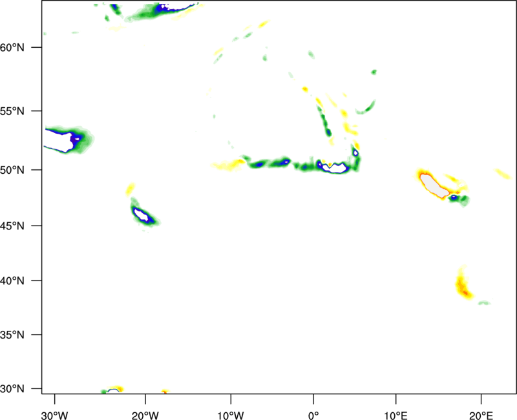Click the 10°E longitude label
Screen dimensions: 517x420
[x=396, y=415]
